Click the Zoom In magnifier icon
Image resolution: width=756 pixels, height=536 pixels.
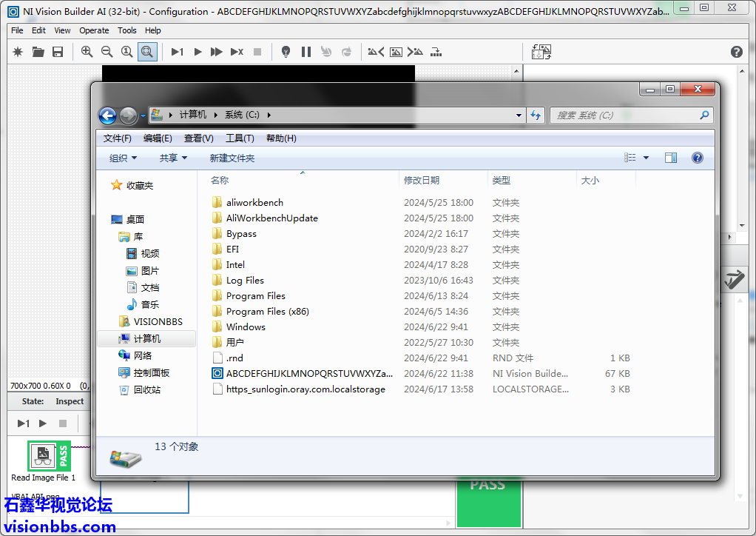(87, 52)
